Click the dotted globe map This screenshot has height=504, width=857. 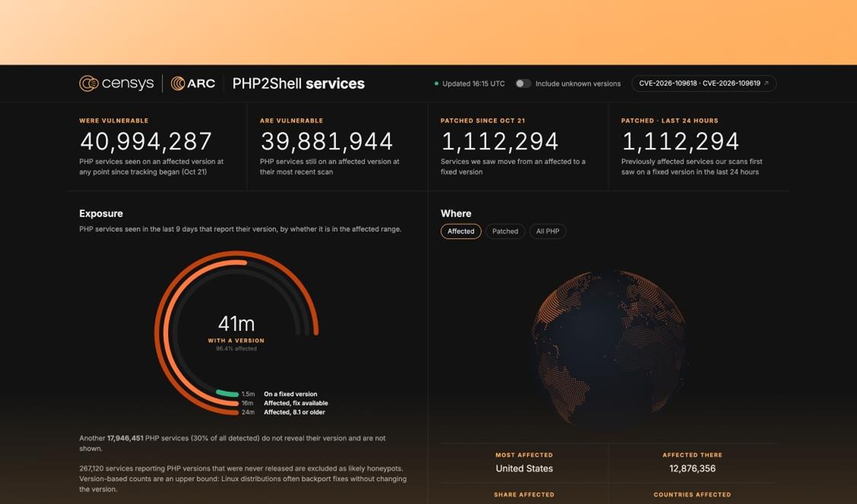pos(609,348)
